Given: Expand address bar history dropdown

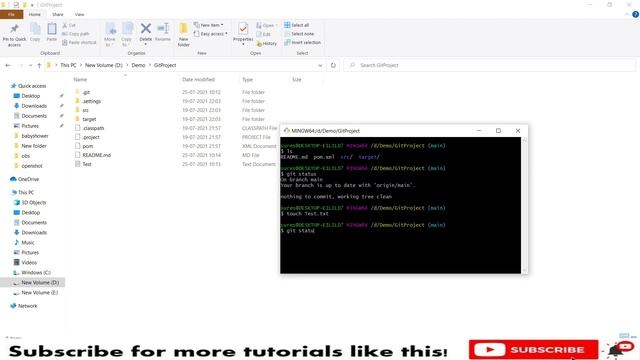Looking at the screenshot, I should click(x=320, y=65).
